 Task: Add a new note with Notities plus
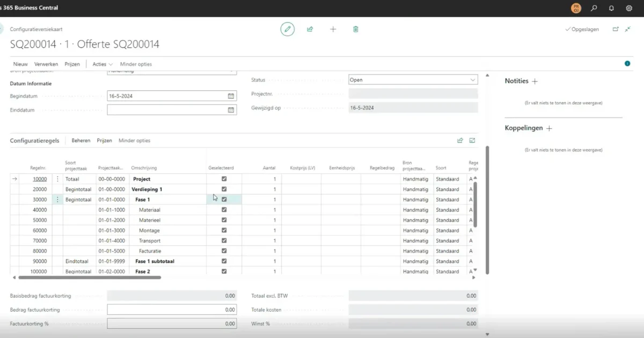(535, 81)
